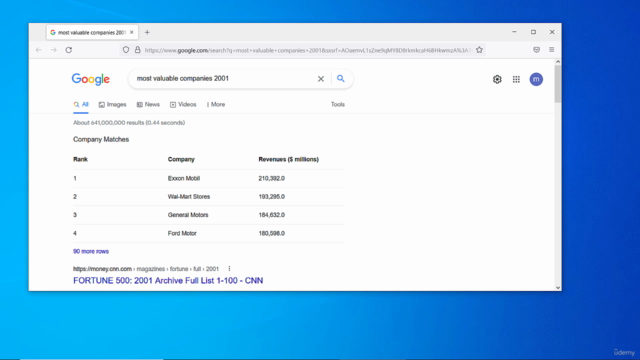Click the browser forward arrow
This screenshot has width=640, height=360.
(53, 50)
